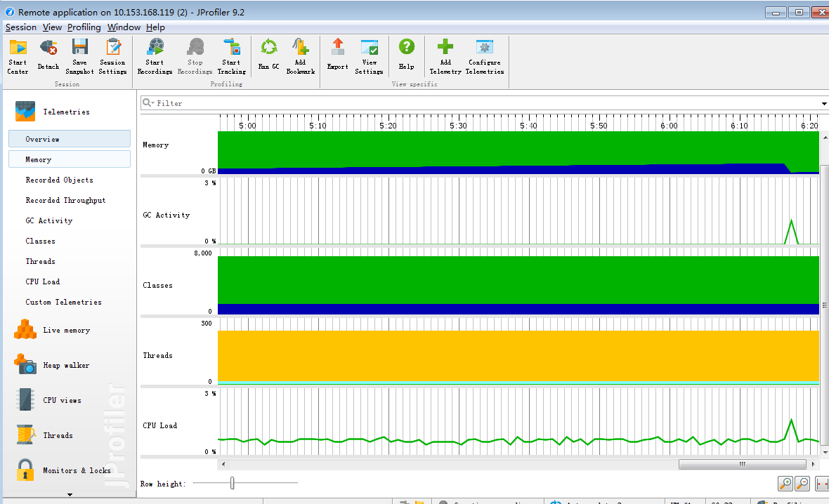The height and width of the screenshot is (504, 829).
Task: Open the View menu
Action: tap(52, 27)
